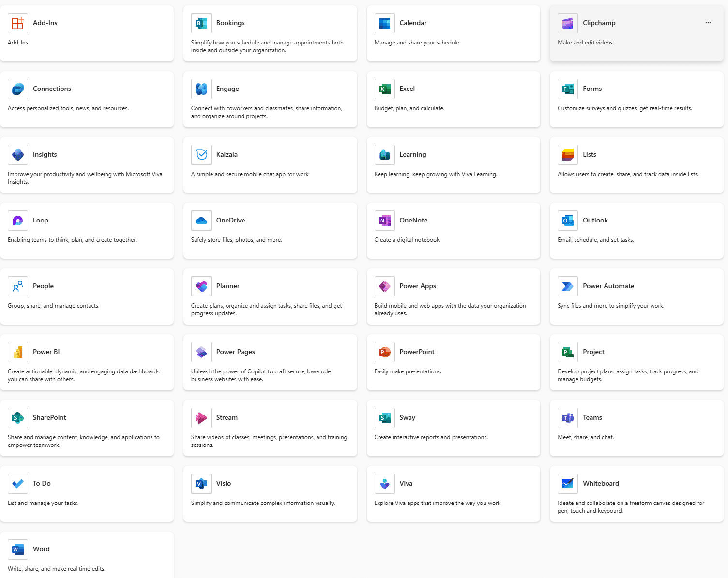
Task: Open the Learning app icon
Action: pyautogui.click(x=385, y=155)
